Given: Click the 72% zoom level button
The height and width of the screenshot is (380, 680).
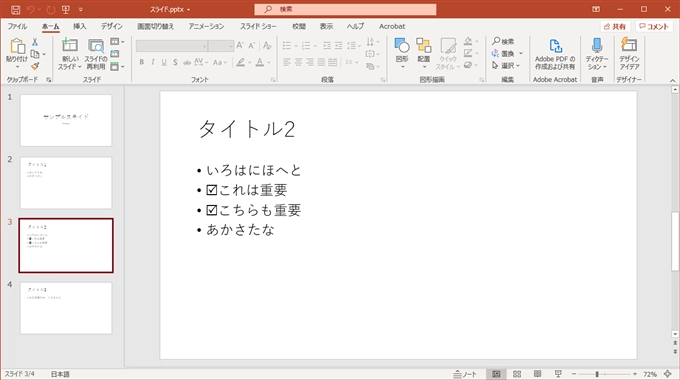Looking at the screenshot, I should (x=650, y=374).
